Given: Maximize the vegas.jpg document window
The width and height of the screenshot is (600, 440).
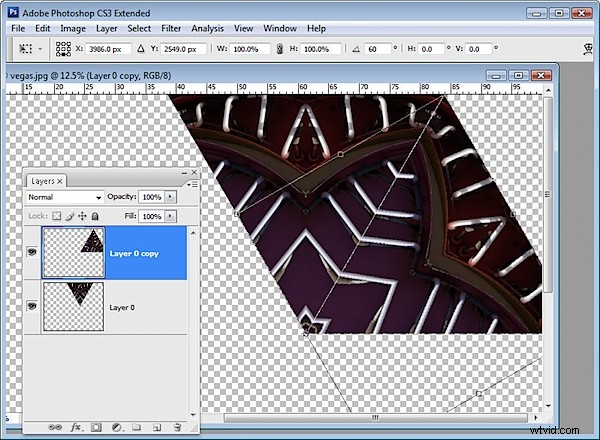Looking at the screenshot, I should (x=518, y=75).
